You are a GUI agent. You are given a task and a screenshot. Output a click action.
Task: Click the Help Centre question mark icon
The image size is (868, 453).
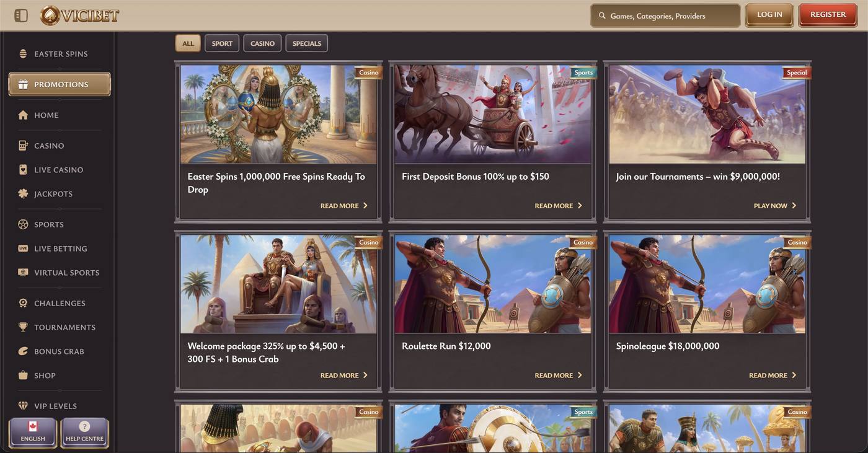[x=85, y=426]
